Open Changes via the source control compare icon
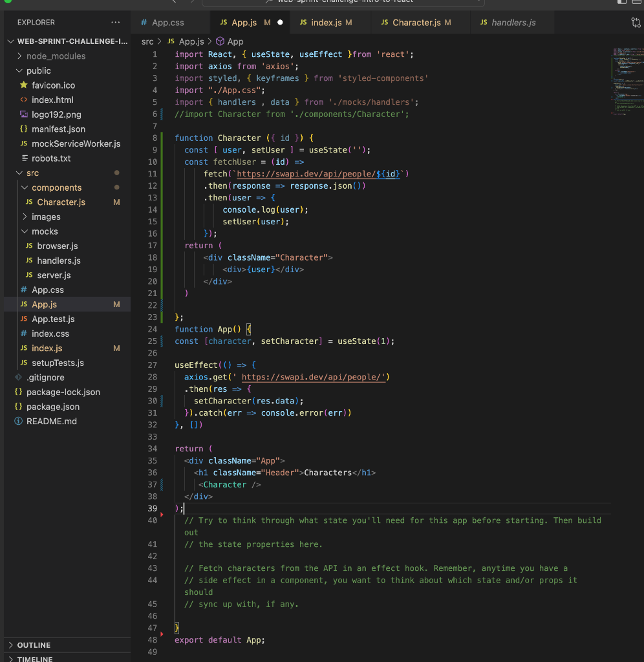 (635, 22)
